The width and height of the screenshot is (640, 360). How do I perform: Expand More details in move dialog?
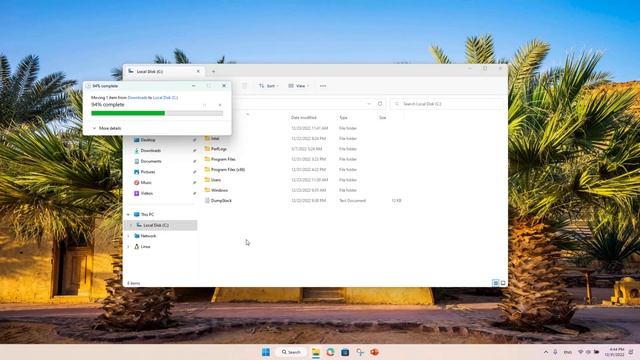[107, 128]
